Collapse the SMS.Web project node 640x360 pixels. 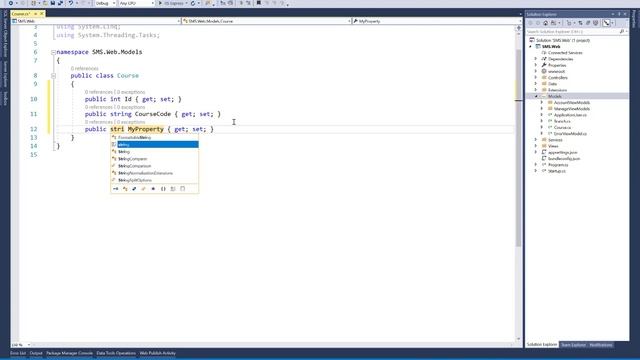pos(531,47)
